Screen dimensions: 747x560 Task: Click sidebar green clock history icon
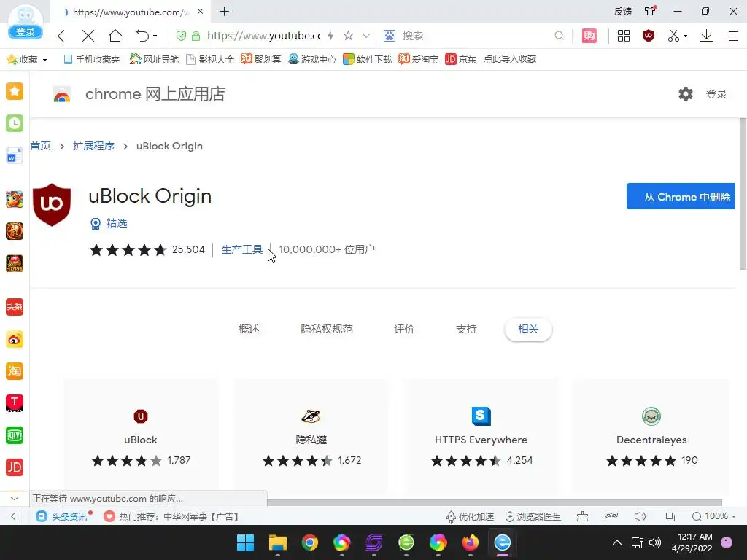coord(15,123)
